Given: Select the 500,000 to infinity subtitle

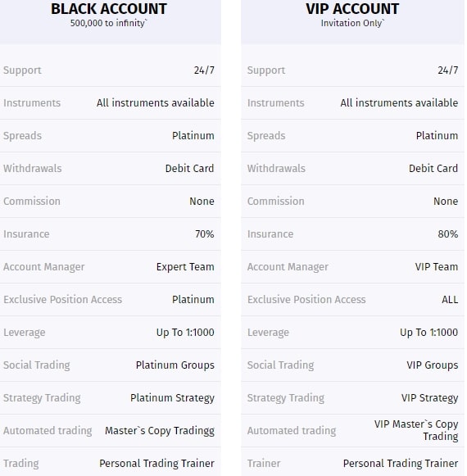Looking at the screenshot, I should 109,23.
